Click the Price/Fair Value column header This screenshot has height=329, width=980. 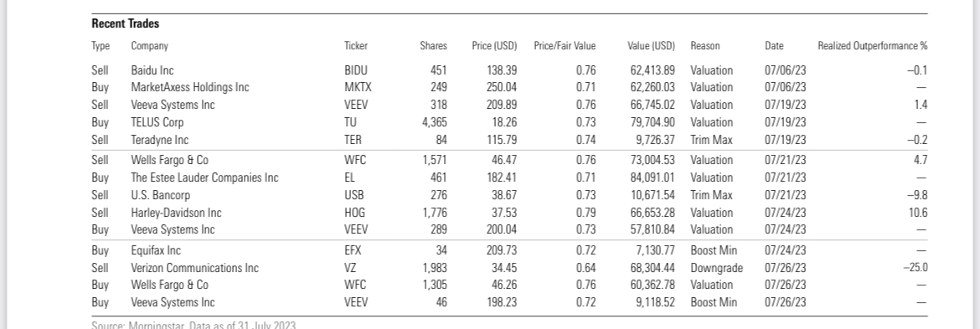[565, 45]
